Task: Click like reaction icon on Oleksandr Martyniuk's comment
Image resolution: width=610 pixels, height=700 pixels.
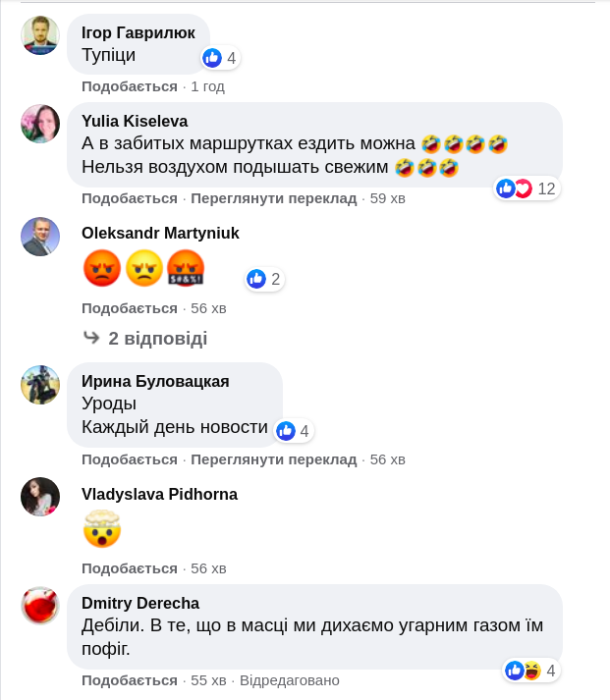Action: tap(256, 279)
